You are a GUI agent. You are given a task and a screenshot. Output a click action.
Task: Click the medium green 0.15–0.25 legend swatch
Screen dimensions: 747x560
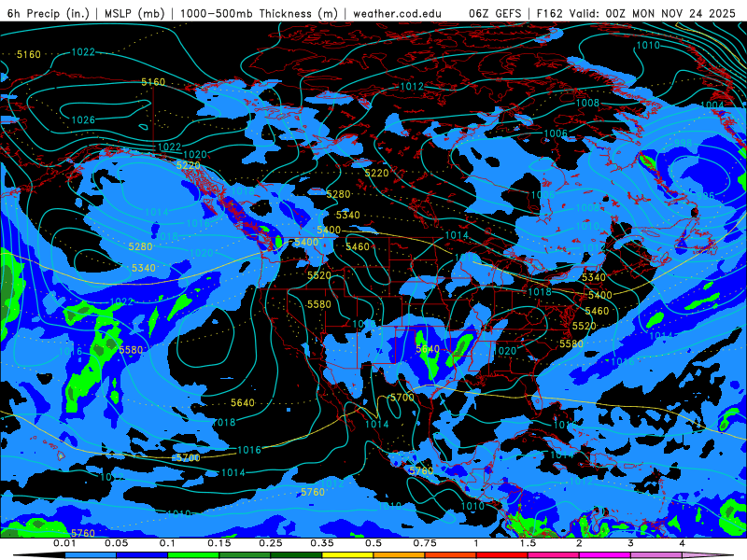[x=245, y=555]
